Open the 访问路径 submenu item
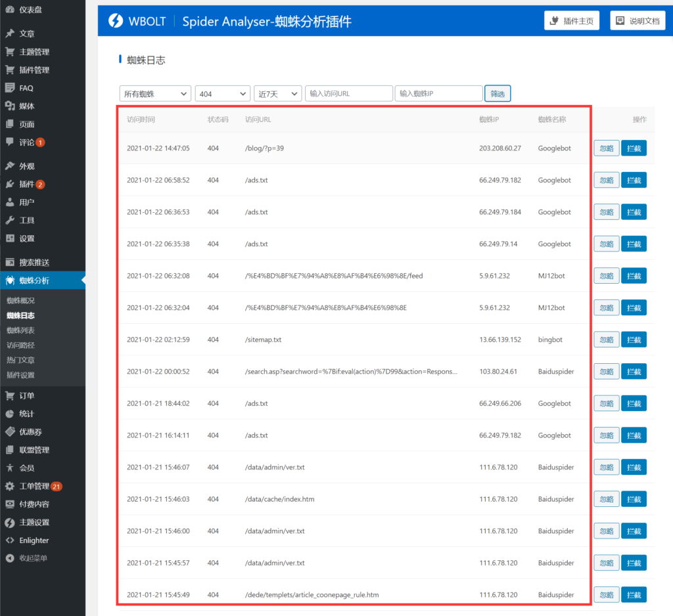Viewport: 673px width, 616px height. (20, 345)
